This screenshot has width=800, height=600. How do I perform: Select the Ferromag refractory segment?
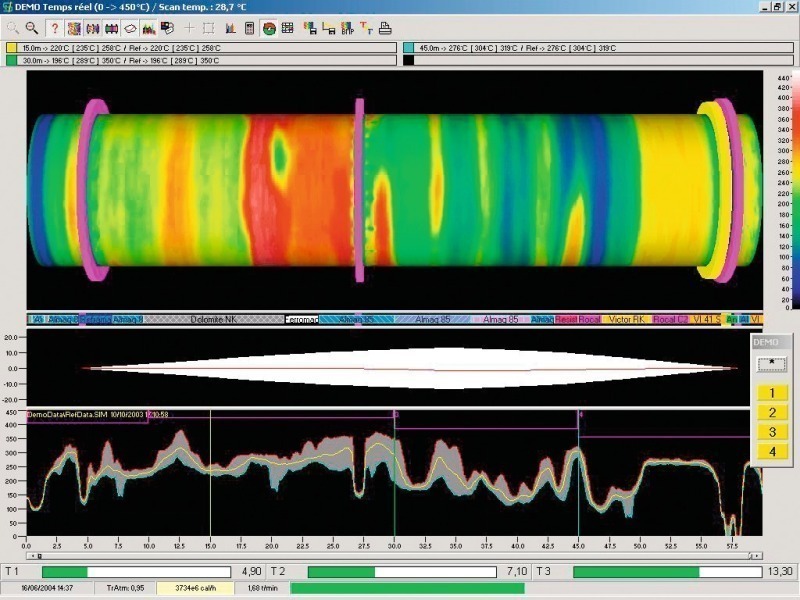(302, 320)
